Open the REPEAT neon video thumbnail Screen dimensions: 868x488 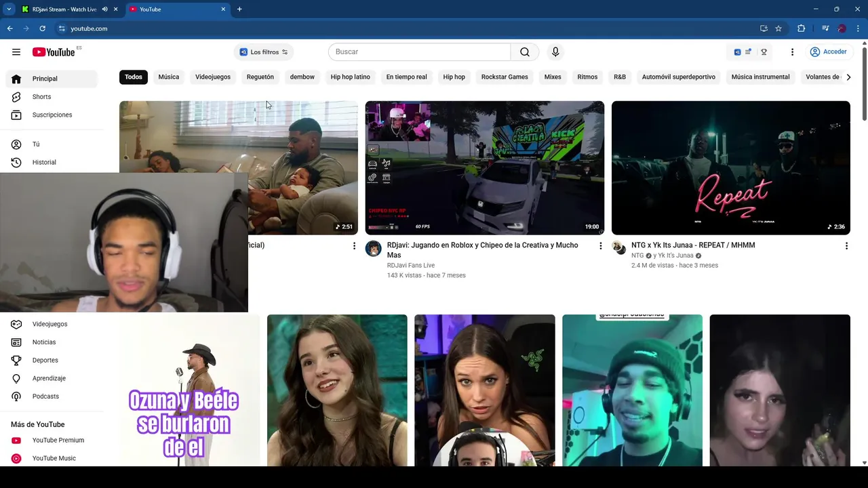point(731,168)
